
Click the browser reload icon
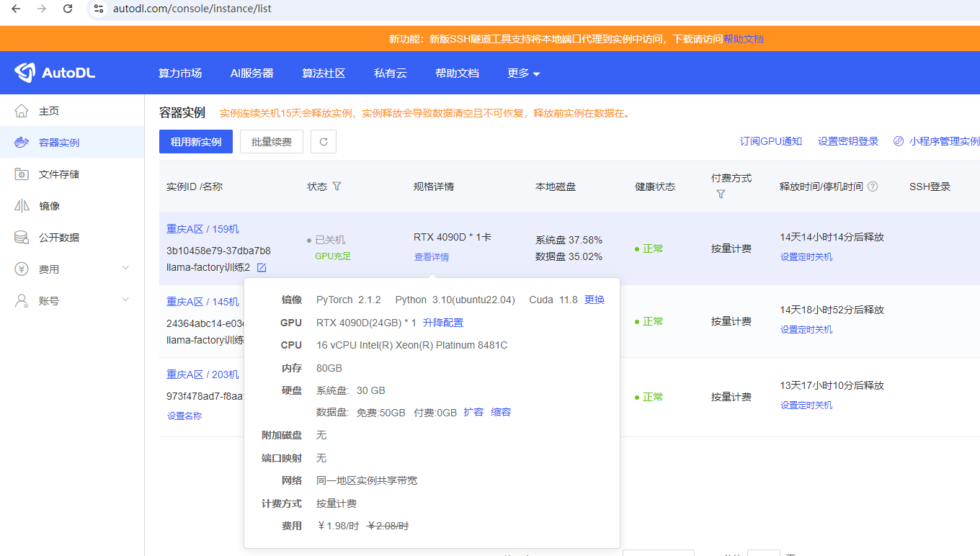pos(68,9)
